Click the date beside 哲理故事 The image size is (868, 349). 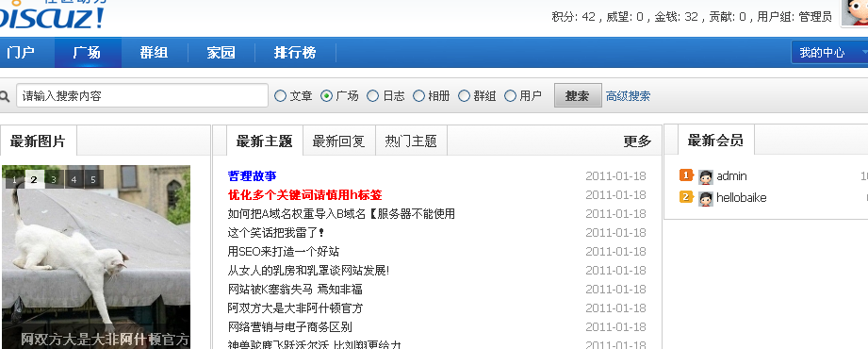tap(615, 176)
